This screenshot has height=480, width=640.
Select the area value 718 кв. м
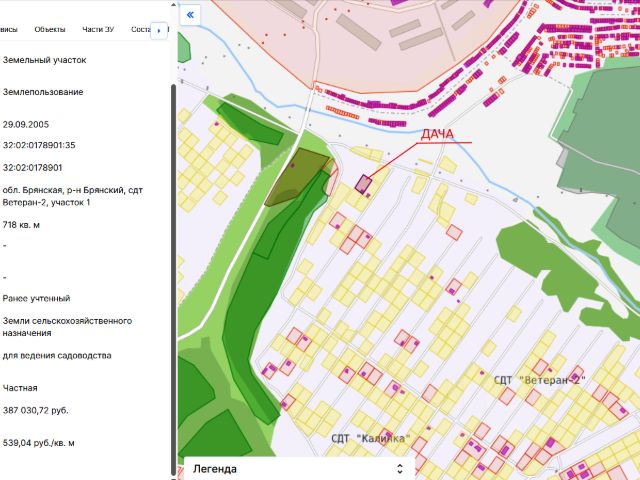pos(21,225)
